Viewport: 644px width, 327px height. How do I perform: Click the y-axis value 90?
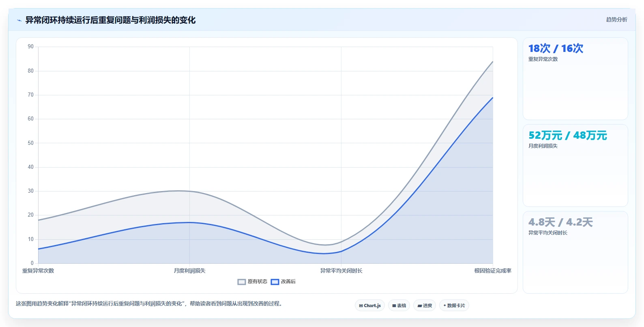31,47
